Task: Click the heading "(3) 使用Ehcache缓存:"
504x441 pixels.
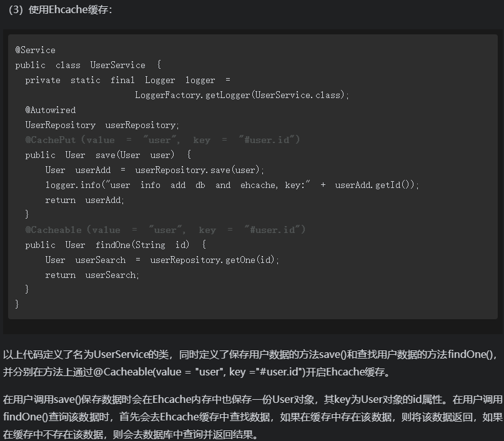Action: pyautogui.click(x=61, y=9)
